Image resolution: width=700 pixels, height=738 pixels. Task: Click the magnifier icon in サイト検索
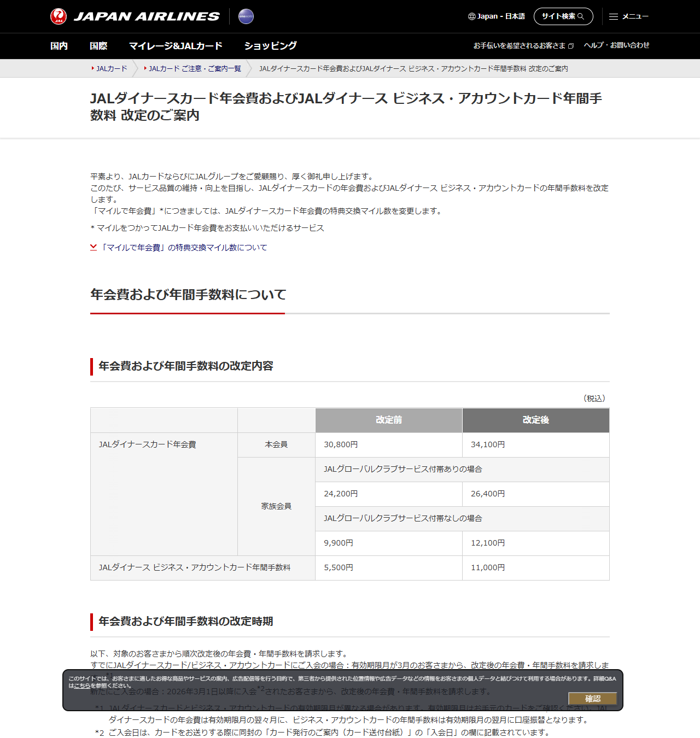pyautogui.click(x=581, y=16)
